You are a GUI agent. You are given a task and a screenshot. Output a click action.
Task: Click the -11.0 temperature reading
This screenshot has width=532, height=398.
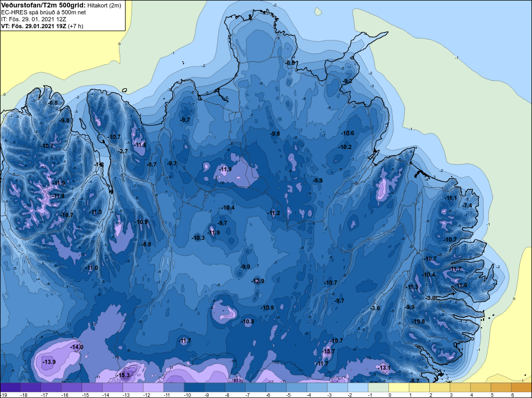92,268
